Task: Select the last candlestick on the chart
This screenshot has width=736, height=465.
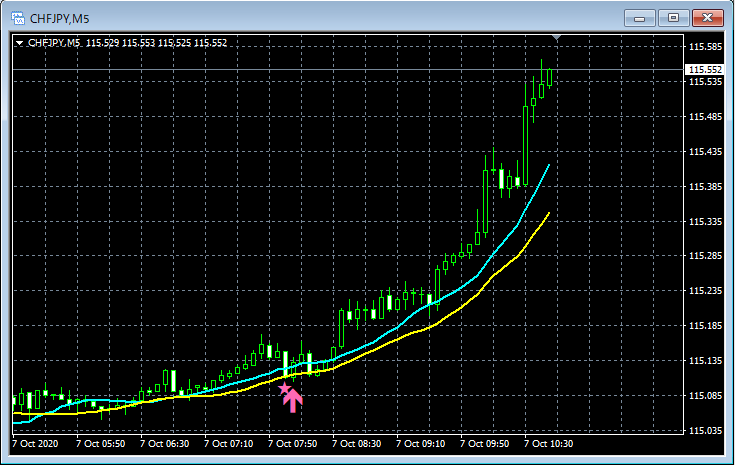Action: tap(549, 77)
